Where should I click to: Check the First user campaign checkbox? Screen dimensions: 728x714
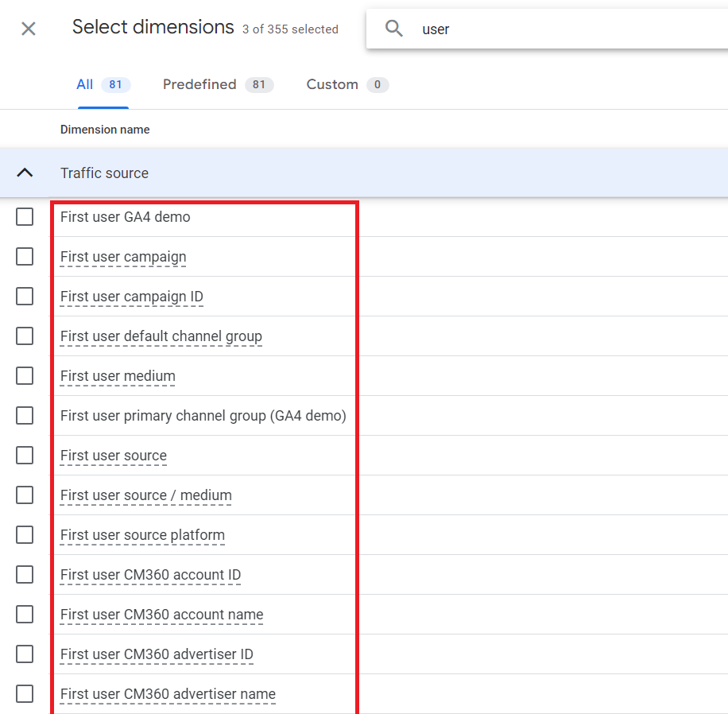coord(24,256)
